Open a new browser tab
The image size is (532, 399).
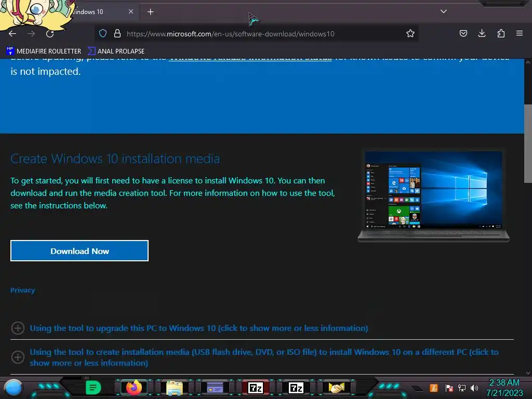pyautogui.click(x=150, y=12)
